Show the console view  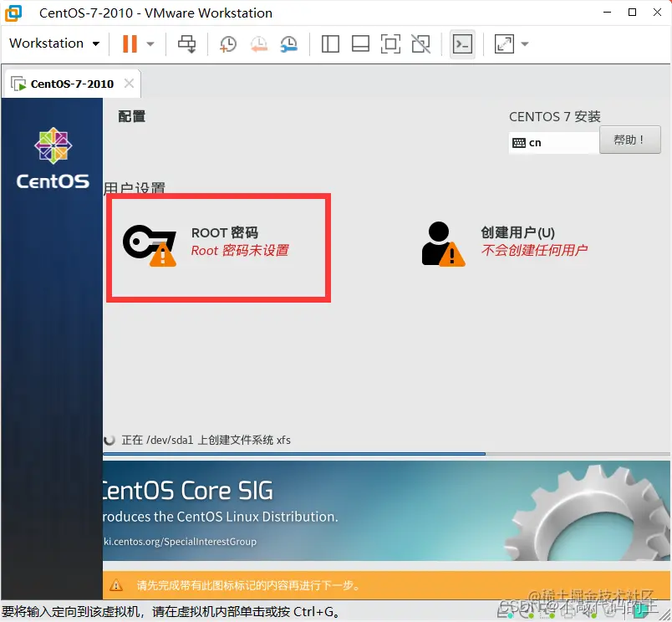463,43
